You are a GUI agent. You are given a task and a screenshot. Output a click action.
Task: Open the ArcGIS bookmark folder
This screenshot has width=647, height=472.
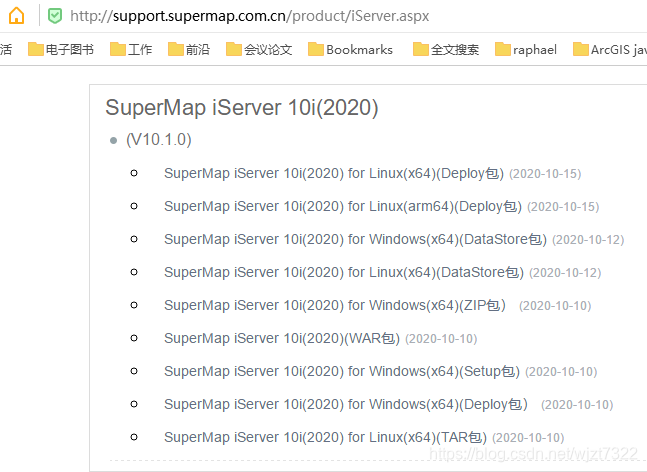point(610,50)
